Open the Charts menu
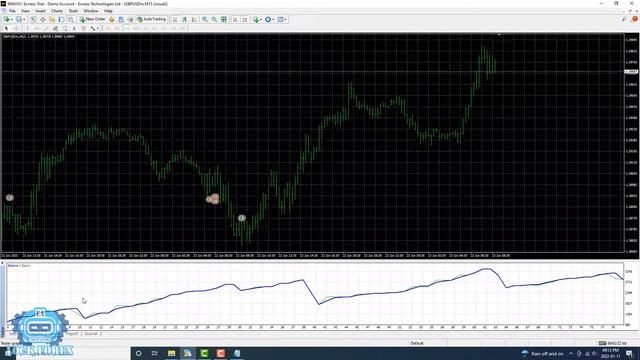This screenshot has height=360, width=640. pos(57,11)
